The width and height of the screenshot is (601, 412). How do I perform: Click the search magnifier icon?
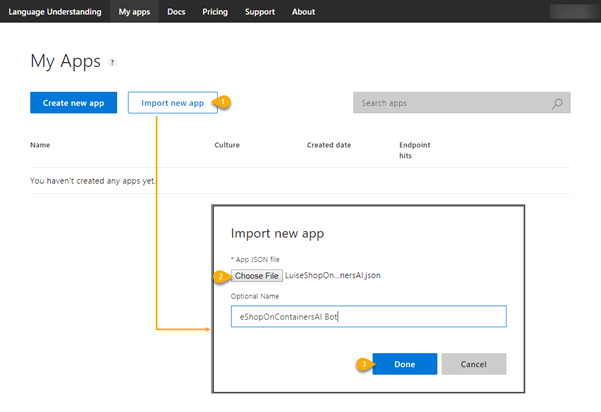tap(557, 103)
